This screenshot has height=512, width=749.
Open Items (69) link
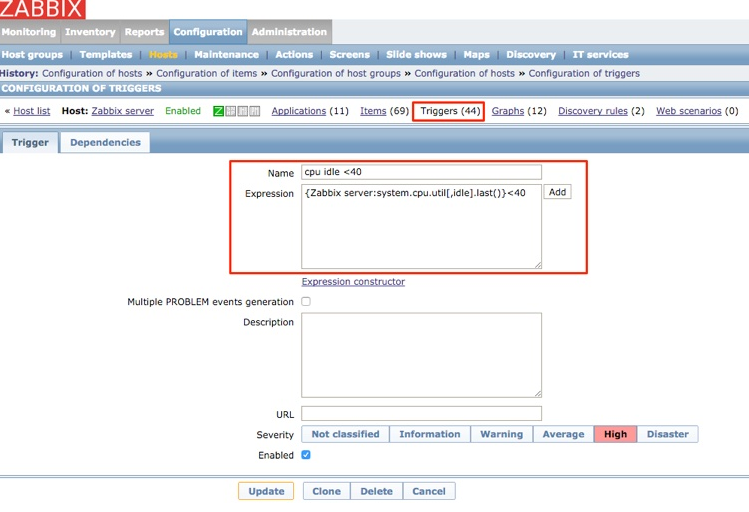coord(373,111)
